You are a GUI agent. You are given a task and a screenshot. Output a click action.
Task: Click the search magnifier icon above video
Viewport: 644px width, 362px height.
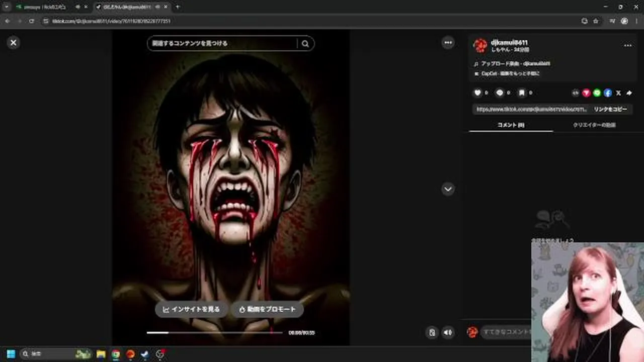pyautogui.click(x=305, y=43)
